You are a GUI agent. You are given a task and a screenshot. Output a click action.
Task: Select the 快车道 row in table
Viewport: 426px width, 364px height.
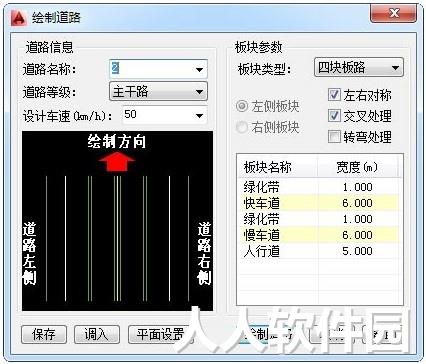click(x=319, y=203)
